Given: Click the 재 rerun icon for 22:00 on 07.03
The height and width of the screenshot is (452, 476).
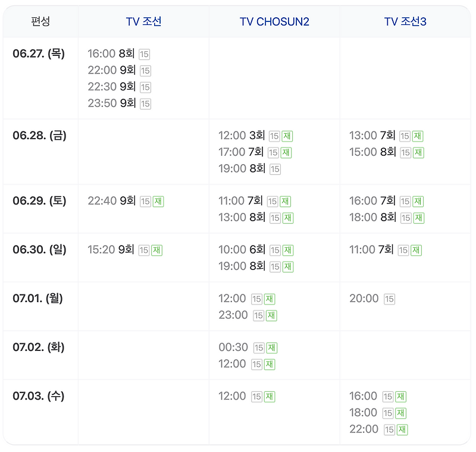Looking at the screenshot, I should tap(402, 429).
